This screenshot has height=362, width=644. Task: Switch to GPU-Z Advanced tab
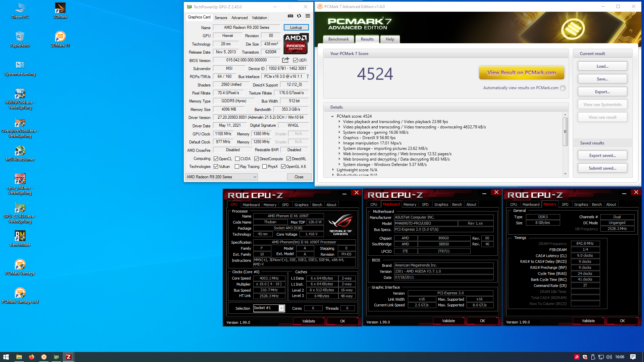point(239,18)
